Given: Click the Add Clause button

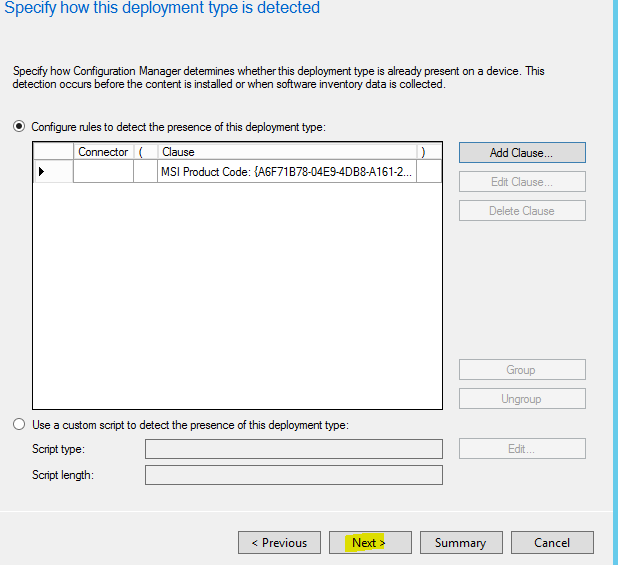Looking at the screenshot, I should pyautogui.click(x=522, y=153).
